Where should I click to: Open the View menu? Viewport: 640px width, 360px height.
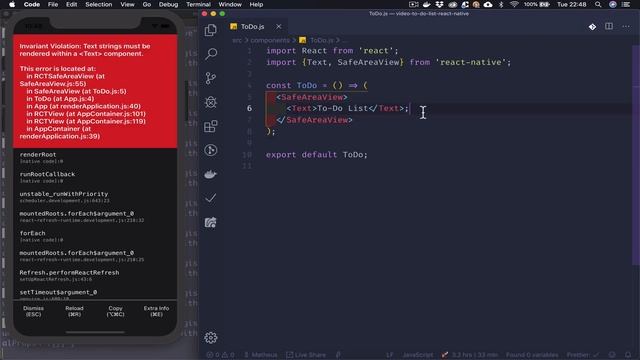click(x=127, y=4)
